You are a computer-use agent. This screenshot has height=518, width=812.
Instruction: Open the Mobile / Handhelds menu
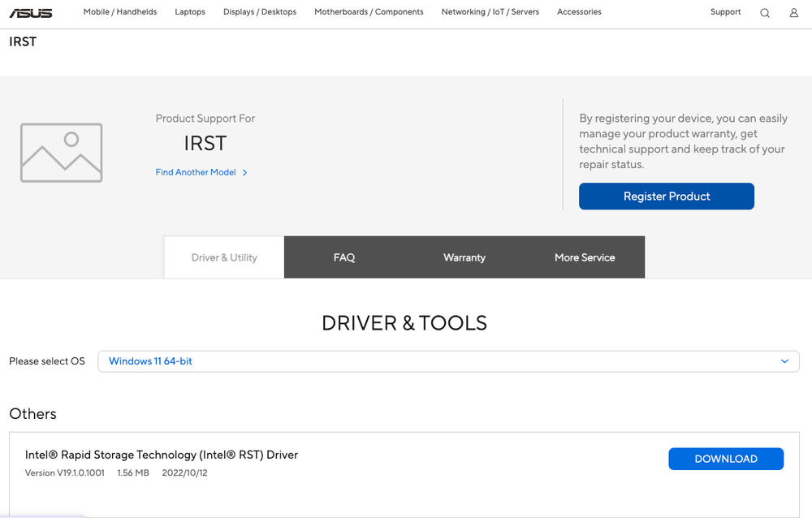point(119,12)
